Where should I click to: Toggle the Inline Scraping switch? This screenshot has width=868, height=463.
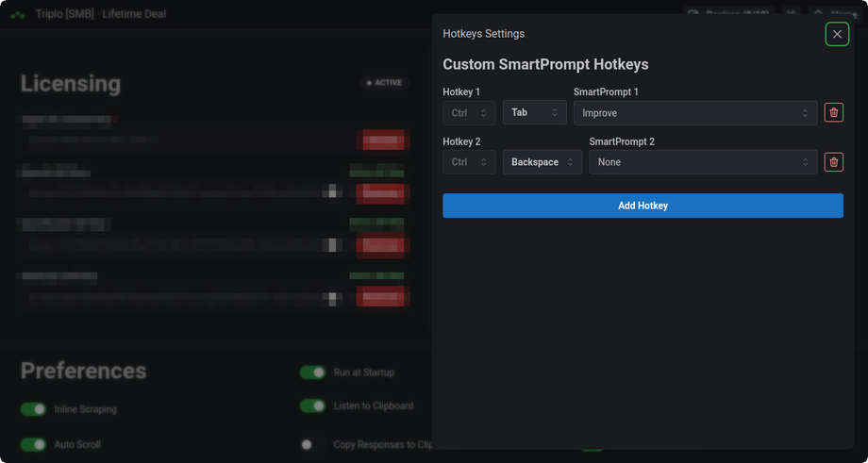tap(33, 409)
